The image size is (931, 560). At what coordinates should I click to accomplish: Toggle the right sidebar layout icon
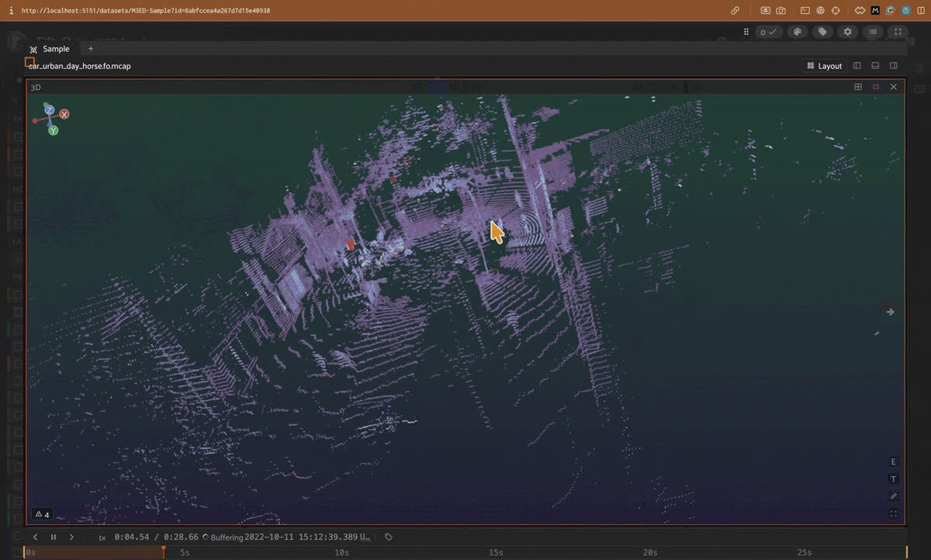pos(894,66)
